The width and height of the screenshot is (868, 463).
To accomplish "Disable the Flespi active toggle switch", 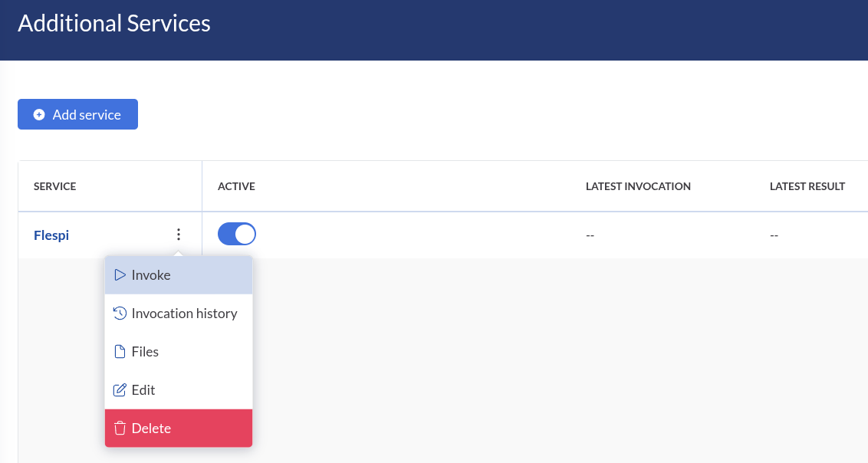I will click(237, 235).
